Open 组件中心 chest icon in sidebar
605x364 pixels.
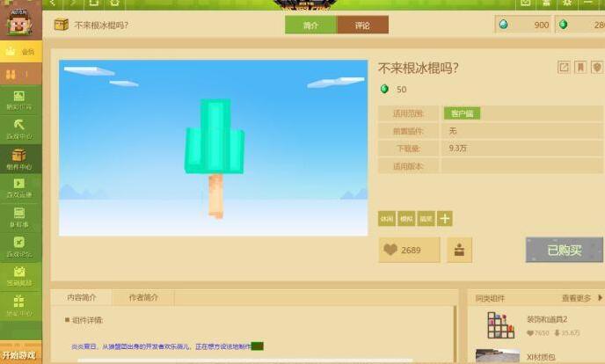pos(19,158)
